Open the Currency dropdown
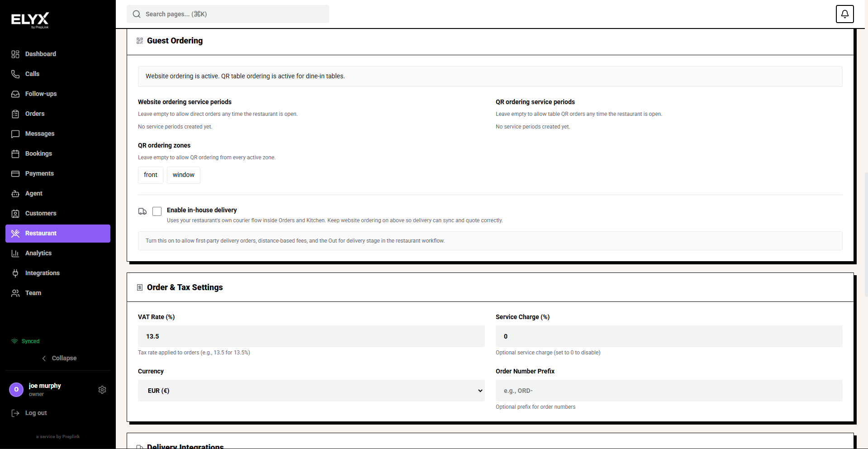This screenshot has width=868, height=449. pyautogui.click(x=311, y=391)
